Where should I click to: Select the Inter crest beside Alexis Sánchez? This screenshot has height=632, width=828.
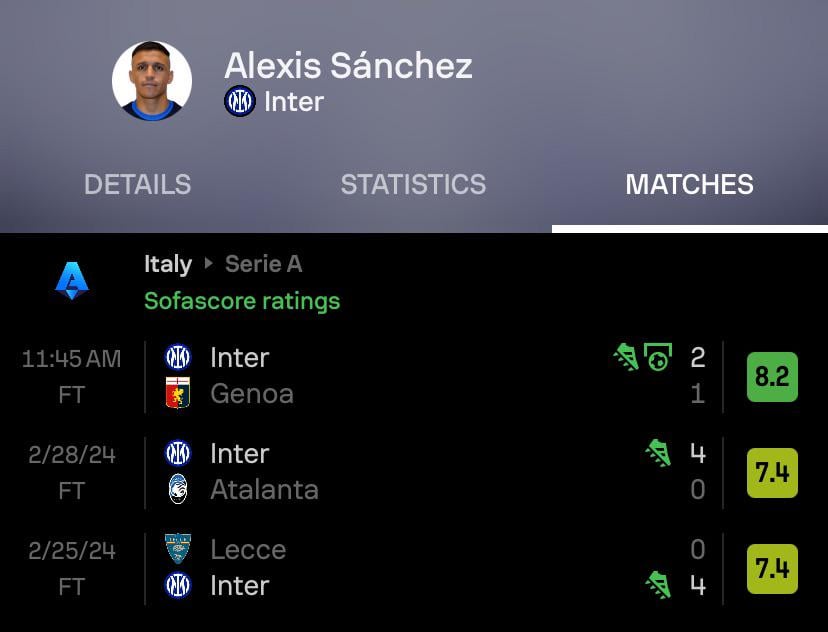point(241,101)
